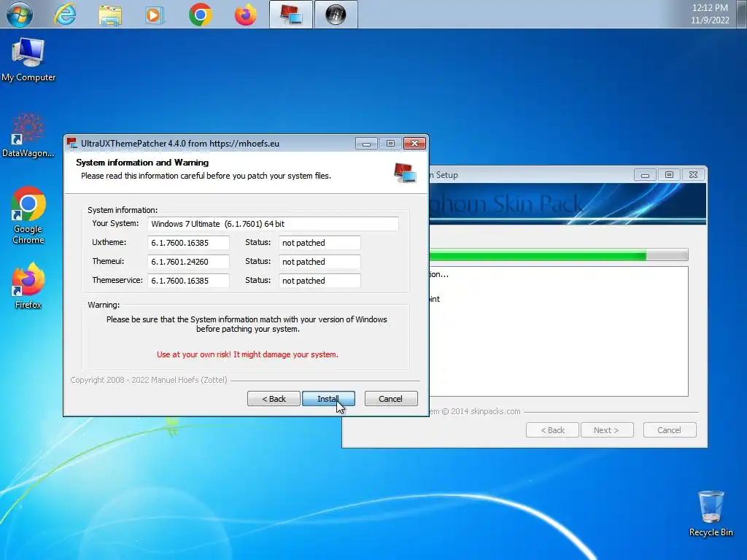This screenshot has width=747, height=560.
Task: Click the Themeservice status field
Action: (320, 281)
